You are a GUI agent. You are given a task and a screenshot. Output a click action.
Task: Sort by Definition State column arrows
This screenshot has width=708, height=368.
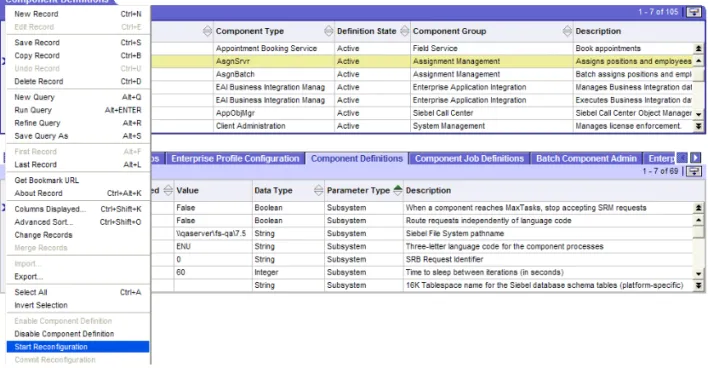pyautogui.click(x=405, y=31)
